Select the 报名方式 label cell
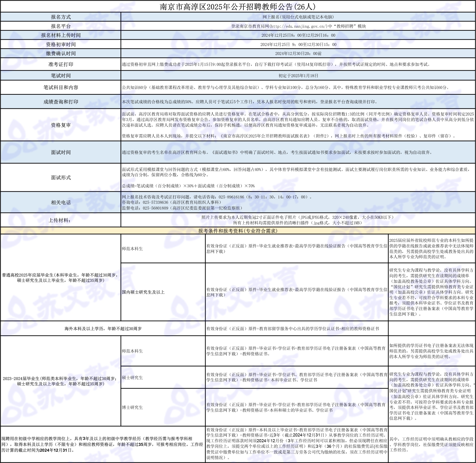 click(x=61, y=17)
